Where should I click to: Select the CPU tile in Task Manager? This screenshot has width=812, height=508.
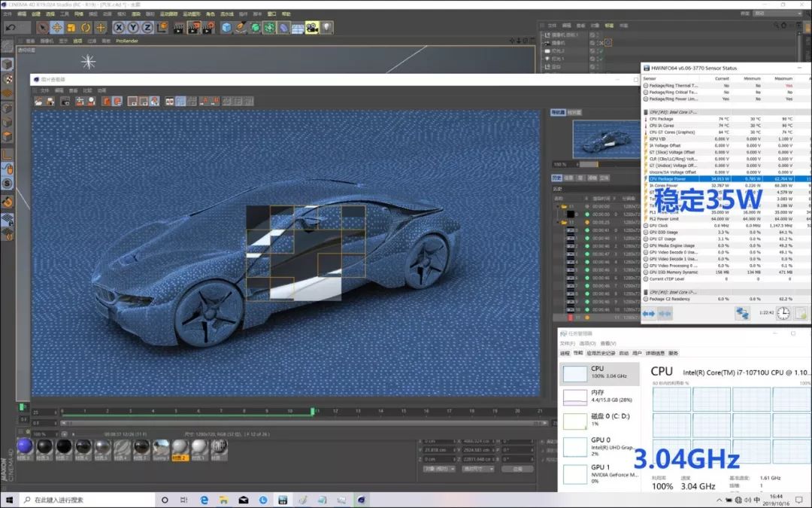click(599, 373)
